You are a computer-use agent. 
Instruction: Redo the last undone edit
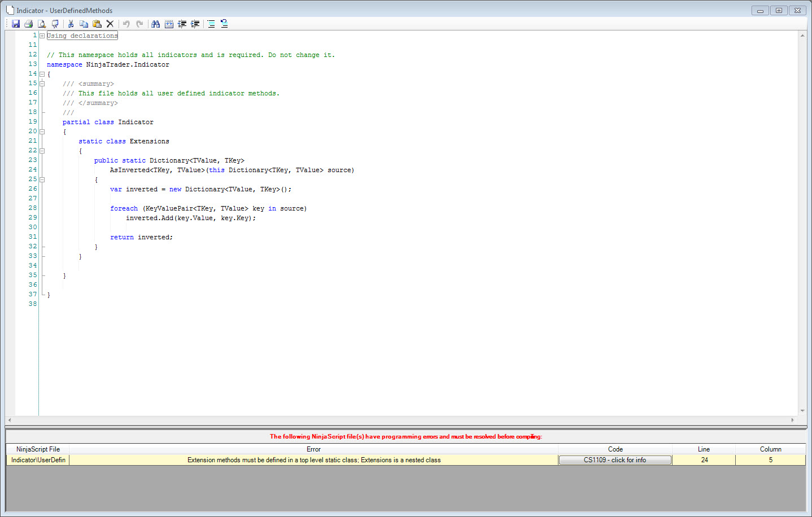(139, 24)
